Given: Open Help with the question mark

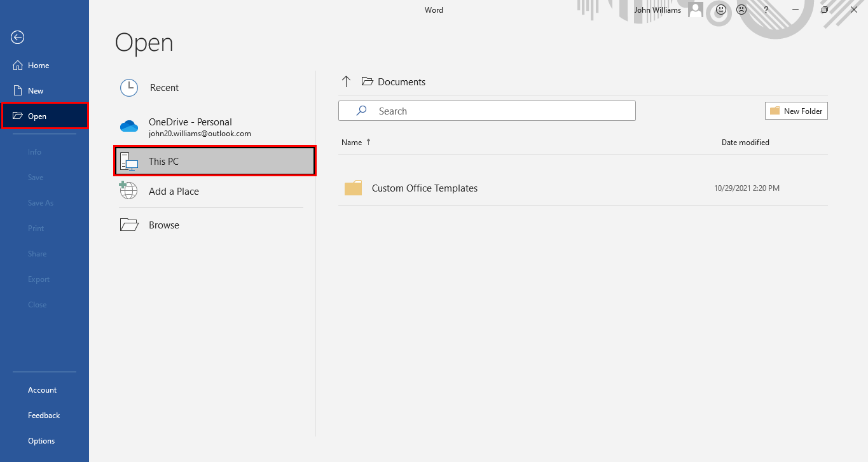Looking at the screenshot, I should click(x=766, y=10).
